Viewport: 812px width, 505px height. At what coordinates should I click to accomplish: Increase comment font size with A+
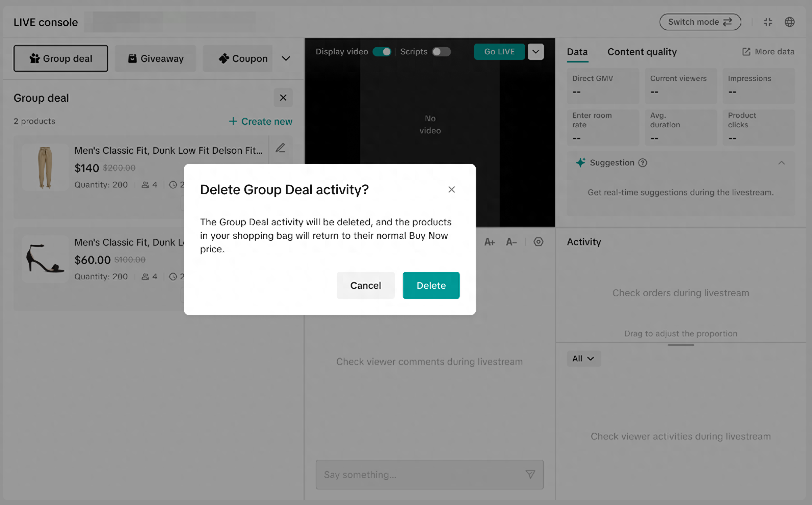[x=489, y=242]
